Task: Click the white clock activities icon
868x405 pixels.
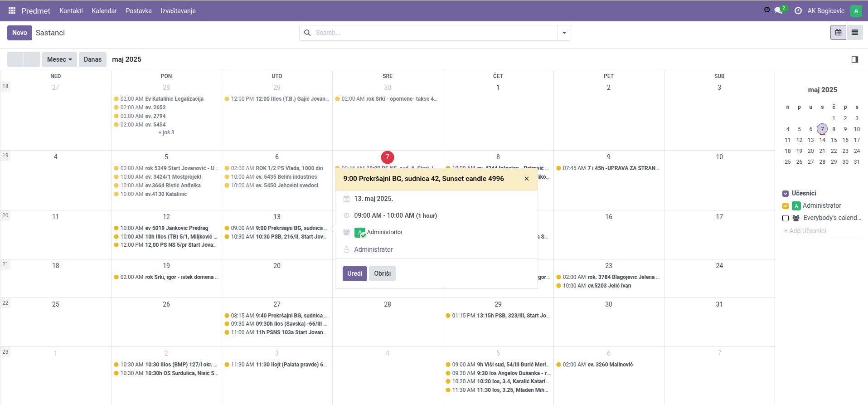Action: coord(798,10)
